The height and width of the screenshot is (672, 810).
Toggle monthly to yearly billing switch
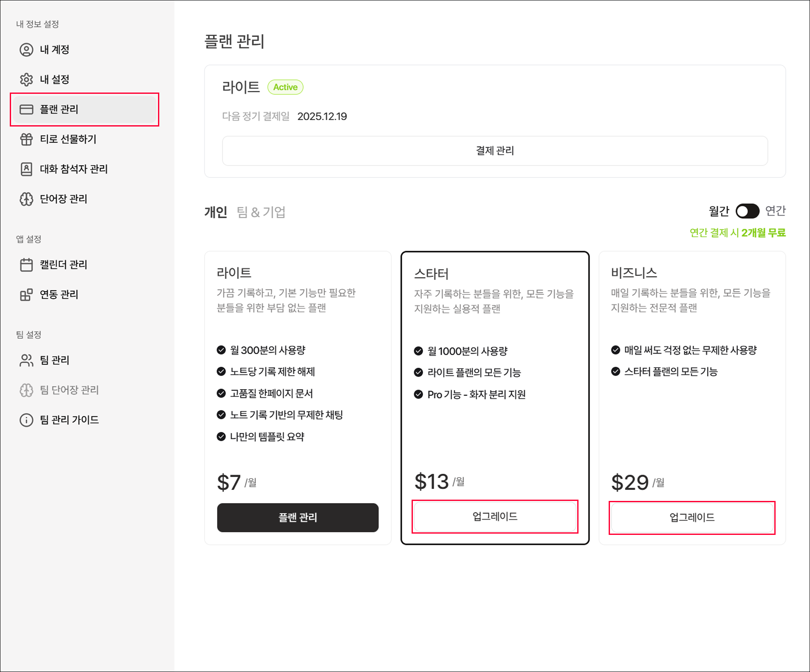tap(747, 211)
